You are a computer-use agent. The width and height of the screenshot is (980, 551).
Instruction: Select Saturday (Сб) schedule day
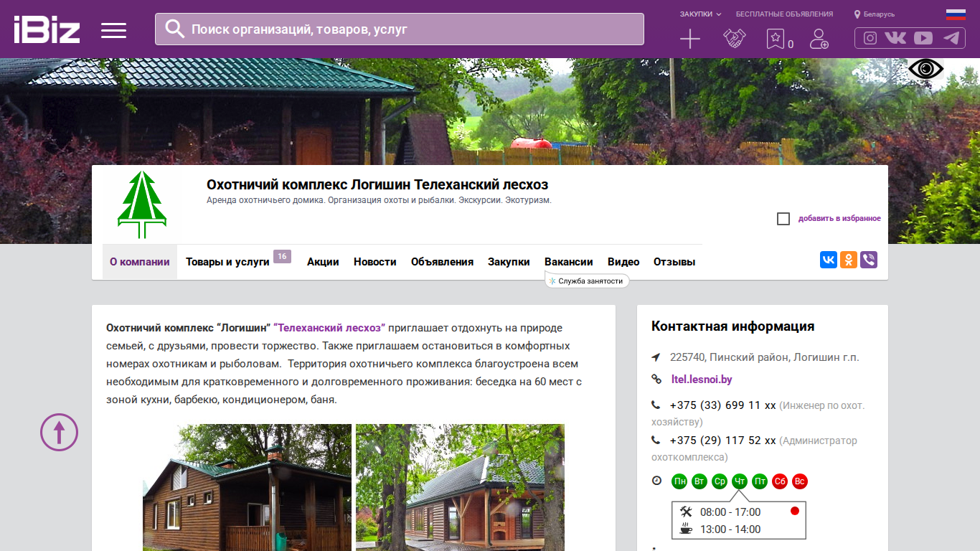coord(780,481)
